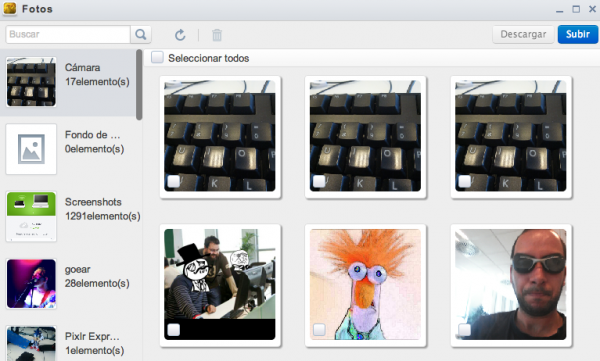Check the third keyboard photo checkbox

[465, 181]
